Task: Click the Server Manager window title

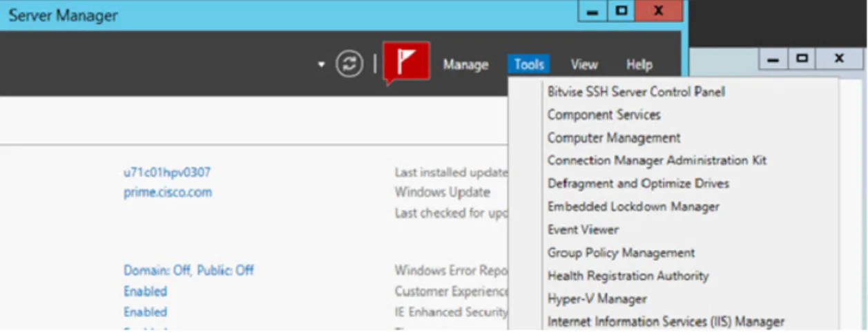Action: click(63, 15)
